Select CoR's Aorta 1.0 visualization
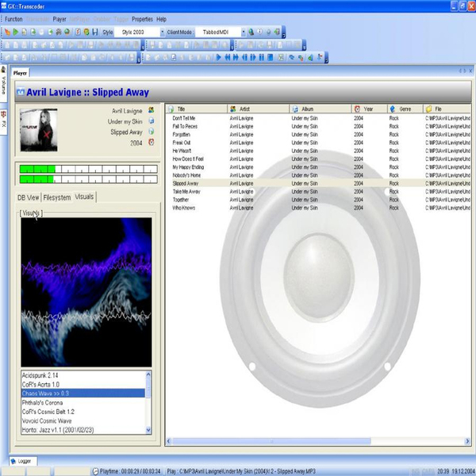The height and width of the screenshot is (476, 476). (x=83, y=384)
